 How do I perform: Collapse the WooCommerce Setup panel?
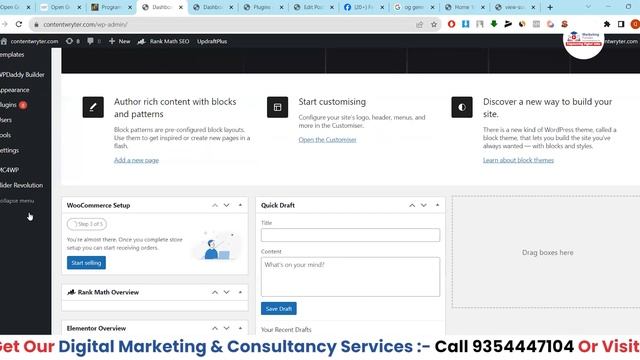tap(240, 205)
